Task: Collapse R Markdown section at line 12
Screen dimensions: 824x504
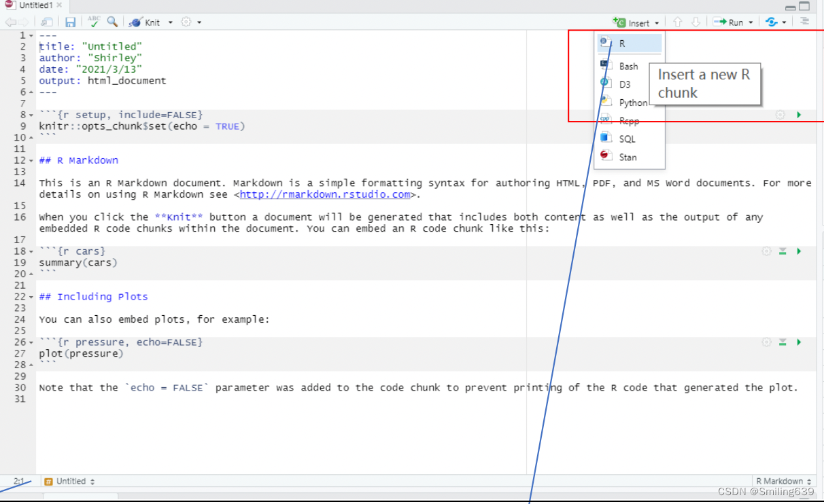Action: click(x=31, y=160)
